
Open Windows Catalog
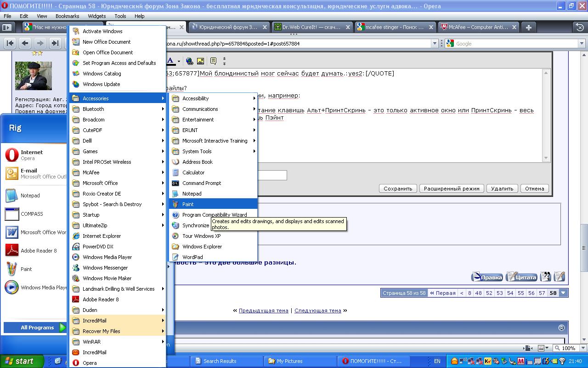[x=118, y=74]
